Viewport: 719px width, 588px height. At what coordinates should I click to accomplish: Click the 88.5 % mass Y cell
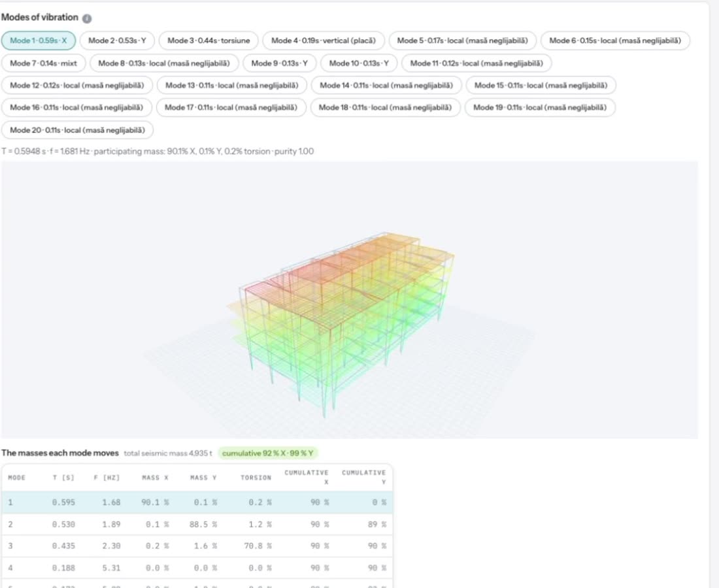[203, 524]
